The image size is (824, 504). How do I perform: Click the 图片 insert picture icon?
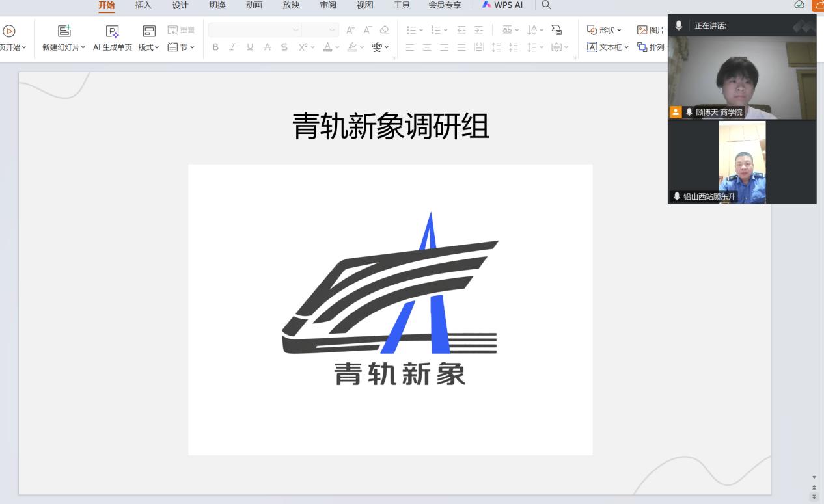tap(642, 30)
